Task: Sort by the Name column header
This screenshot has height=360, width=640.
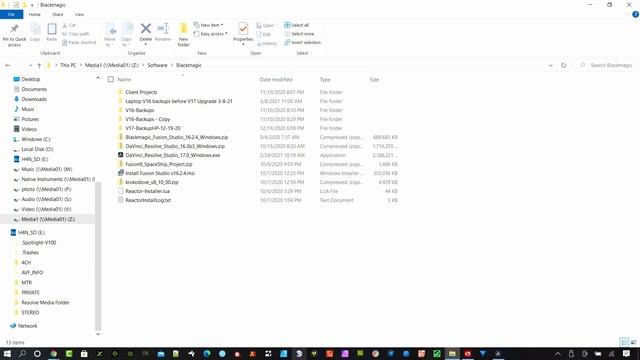Action: (x=124, y=80)
